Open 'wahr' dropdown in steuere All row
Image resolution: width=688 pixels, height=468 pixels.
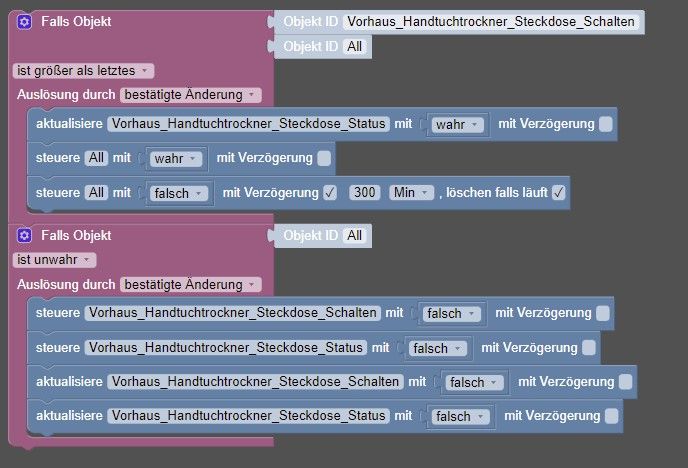(176, 158)
